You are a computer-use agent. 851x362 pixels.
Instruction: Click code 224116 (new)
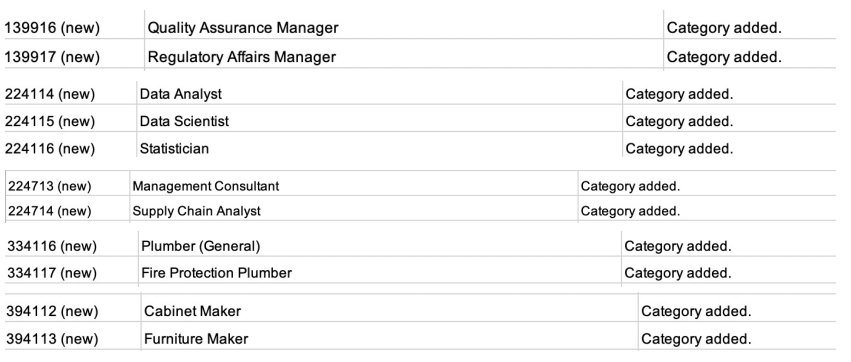coord(50,148)
